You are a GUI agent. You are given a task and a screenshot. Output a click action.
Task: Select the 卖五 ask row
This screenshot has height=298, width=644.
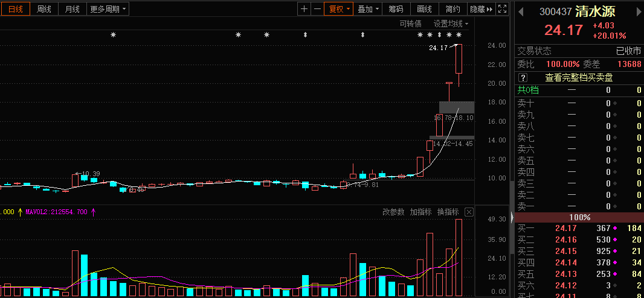579,160
